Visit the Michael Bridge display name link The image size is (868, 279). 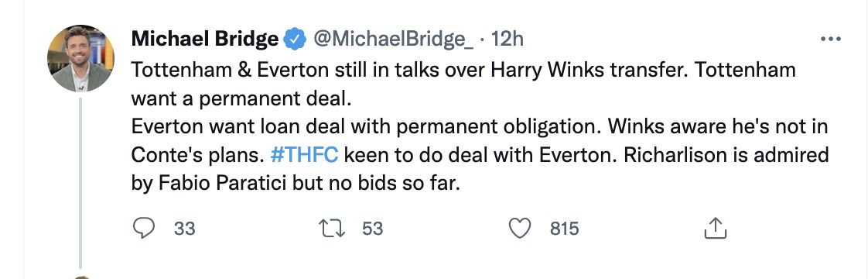click(x=205, y=39)
